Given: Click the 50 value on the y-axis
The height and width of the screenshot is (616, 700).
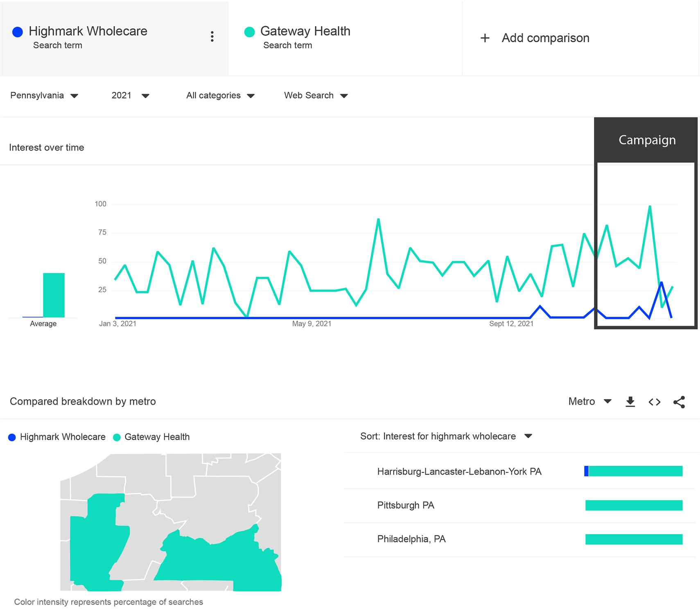Looking at the screenshot, I should pos(102,261).
